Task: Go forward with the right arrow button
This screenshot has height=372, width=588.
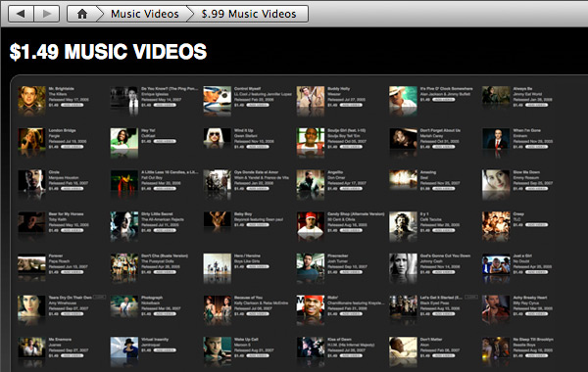Action: [x=47, y=14]
